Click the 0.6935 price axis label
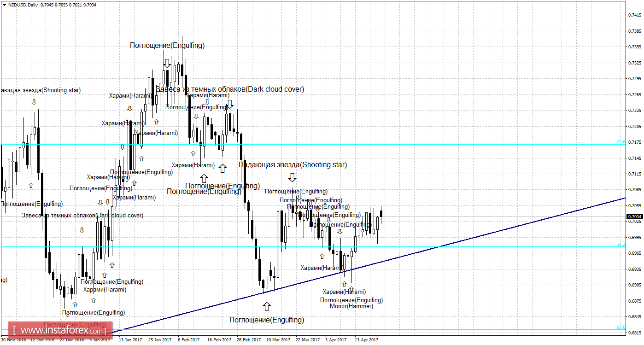Viewport: 644px width, 345px height. (635, 269)
